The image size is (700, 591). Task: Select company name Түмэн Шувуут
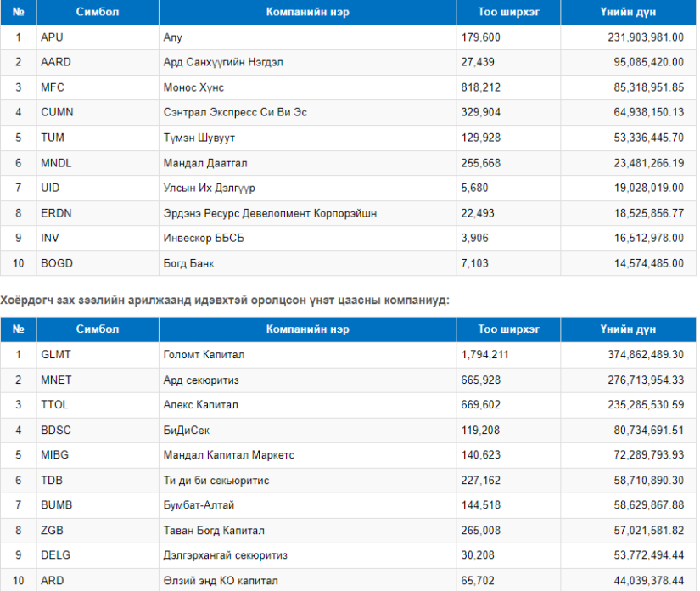coord(199,138)
